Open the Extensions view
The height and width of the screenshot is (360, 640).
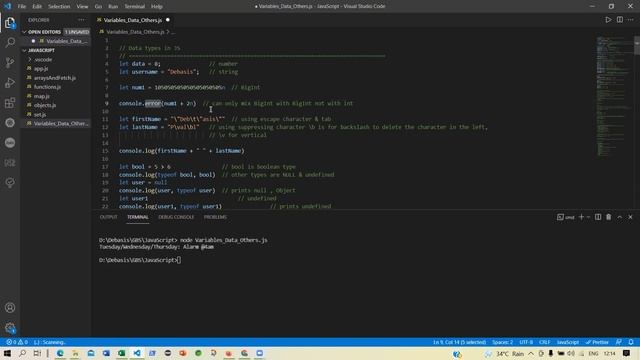(x=10, y=102)
